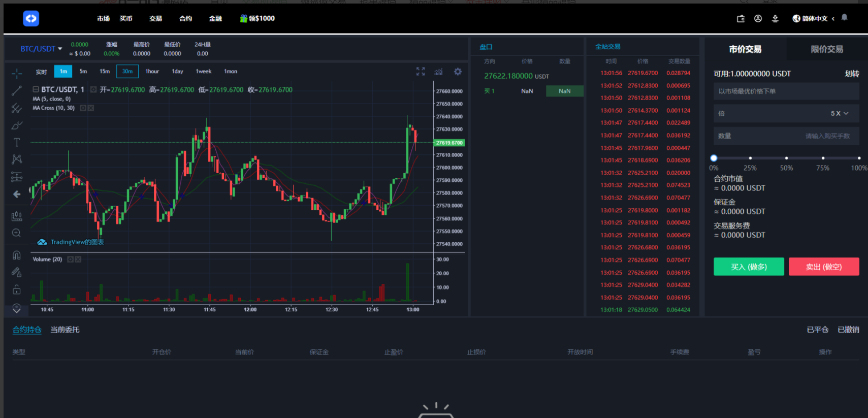
Task: Select the crosshair cursor tool
Action: pyautogui.click(x=17, y=74)
